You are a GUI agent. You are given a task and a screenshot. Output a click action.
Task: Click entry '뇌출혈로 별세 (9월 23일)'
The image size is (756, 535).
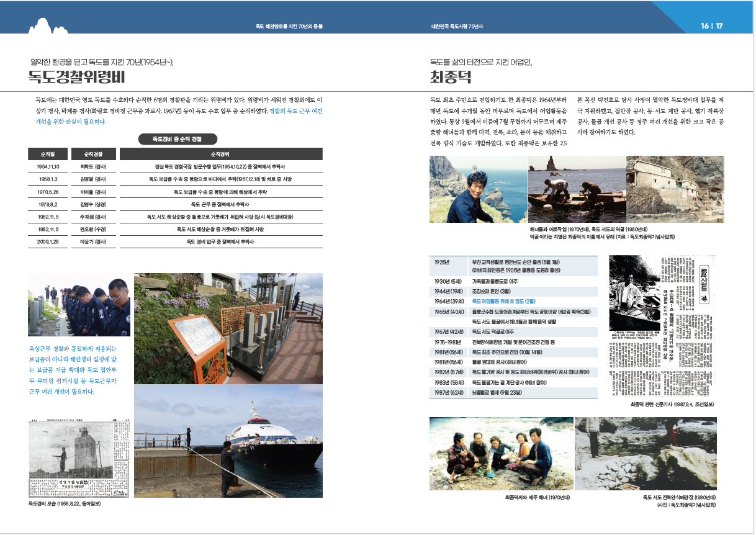497,392
